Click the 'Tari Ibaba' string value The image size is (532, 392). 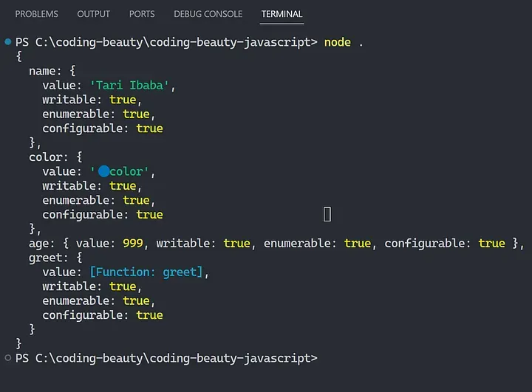[129, 85]
